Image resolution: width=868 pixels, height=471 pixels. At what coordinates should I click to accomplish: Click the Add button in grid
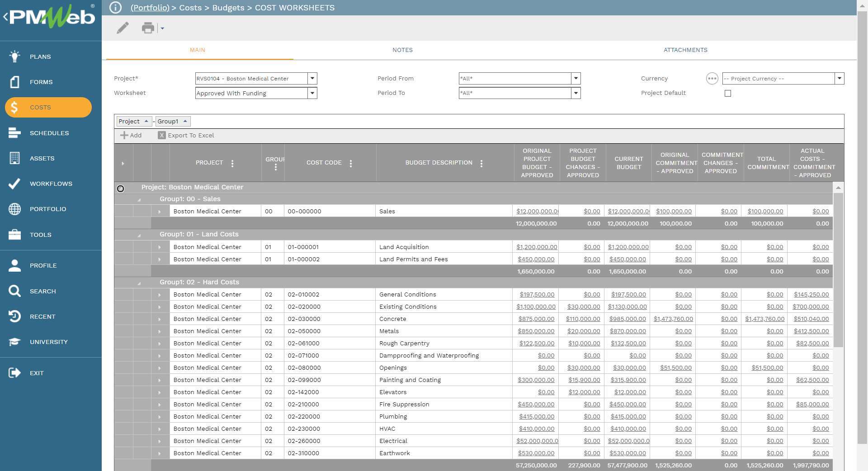pyautogui.click(x=131, y=135)
